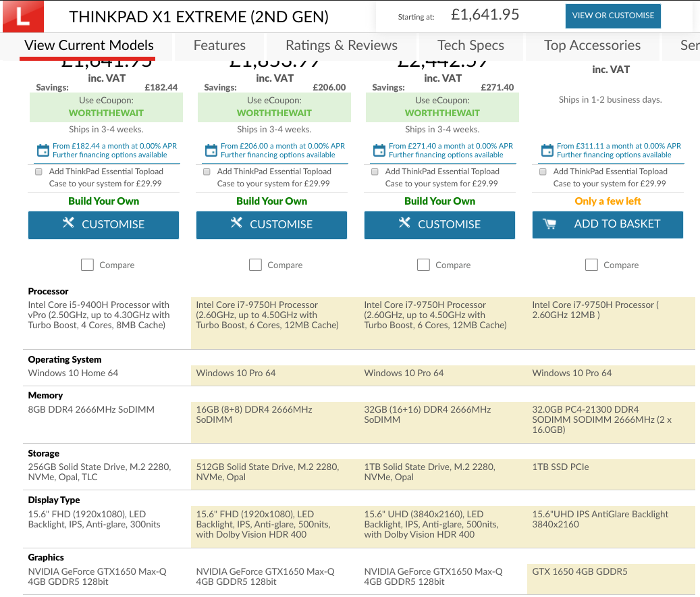Click the calendar icon beside £182.44 a month financing
This screenshot has width=700, height=597.
click(x=43, y=151)
